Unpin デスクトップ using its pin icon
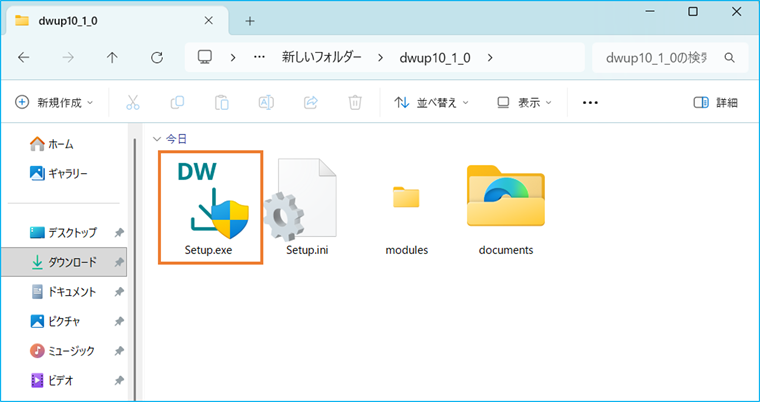 click(x=119, y=233)
